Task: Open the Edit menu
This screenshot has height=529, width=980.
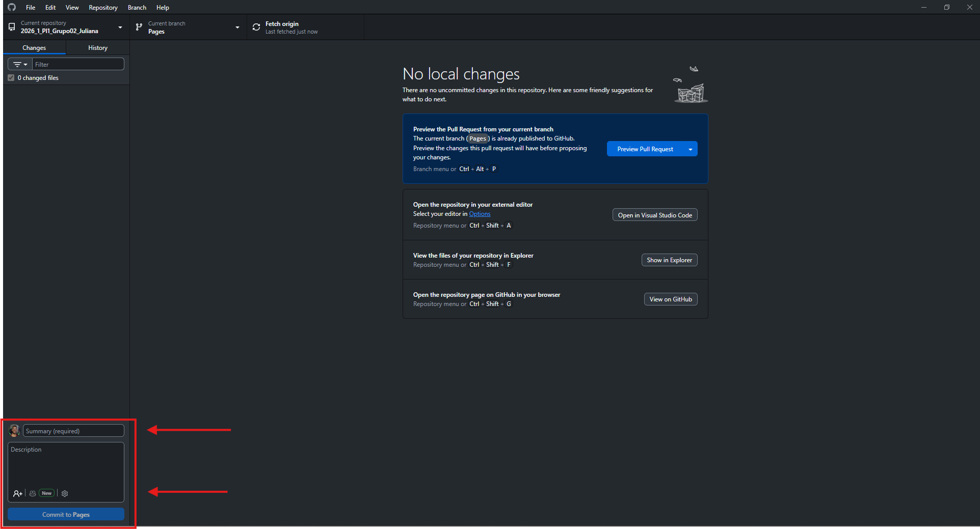Action: [x=50, y=8]
